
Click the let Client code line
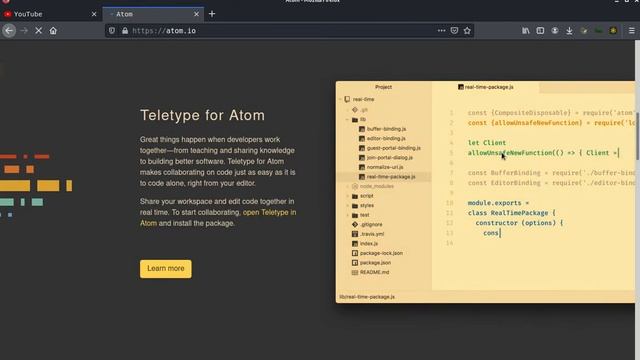pyautogui.click(x=487, y=143)
